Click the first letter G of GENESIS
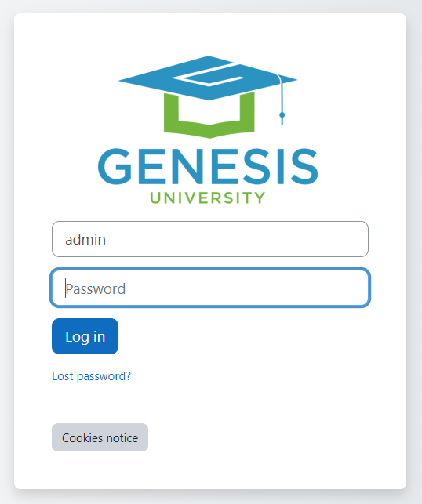Viewport: 422px width, 504px height. (115, 166)
